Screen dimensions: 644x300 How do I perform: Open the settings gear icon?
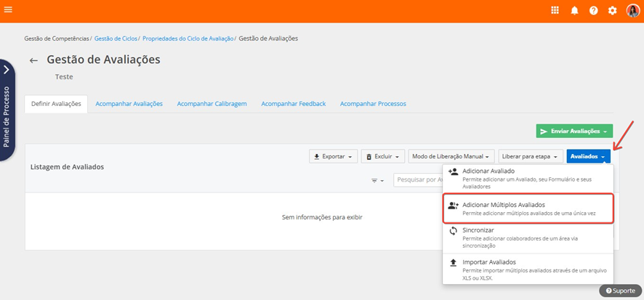pyautogui.click(x=613, y=10)
